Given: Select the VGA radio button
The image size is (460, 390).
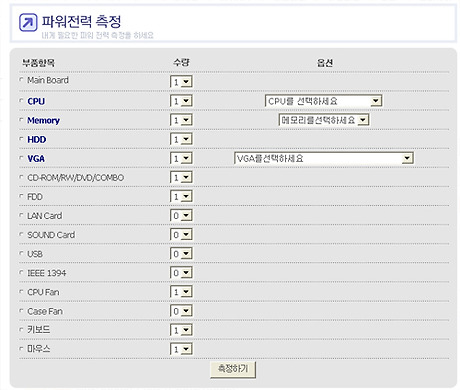Looking at the screenshot, I should 21,158.
